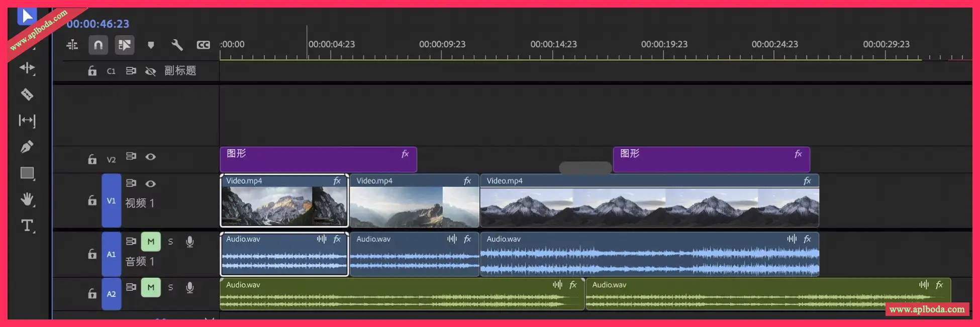Select the Razor tool
This screenshot has height=327, width=980.
coord(27,94)
